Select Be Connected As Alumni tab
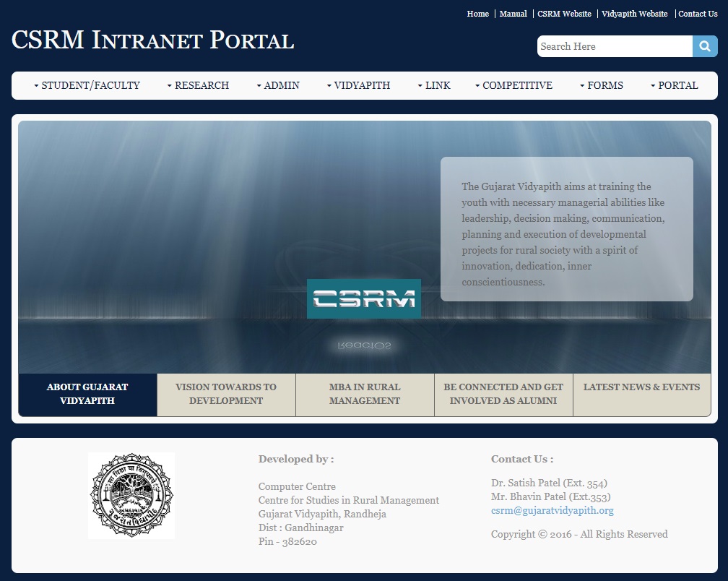 tap(503, 395)
